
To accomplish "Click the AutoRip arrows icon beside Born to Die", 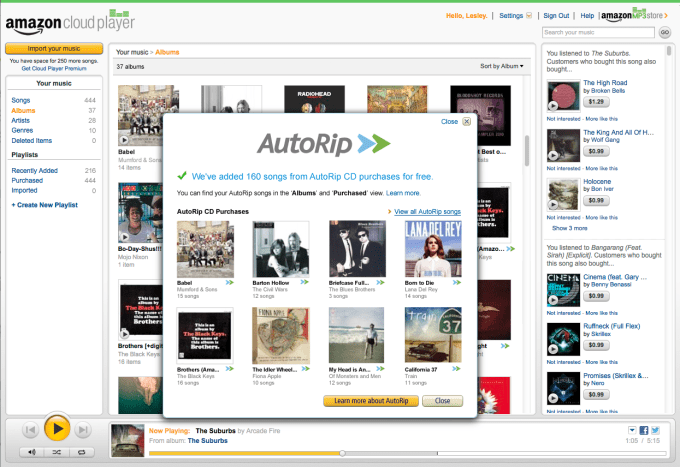I will 457,282.
